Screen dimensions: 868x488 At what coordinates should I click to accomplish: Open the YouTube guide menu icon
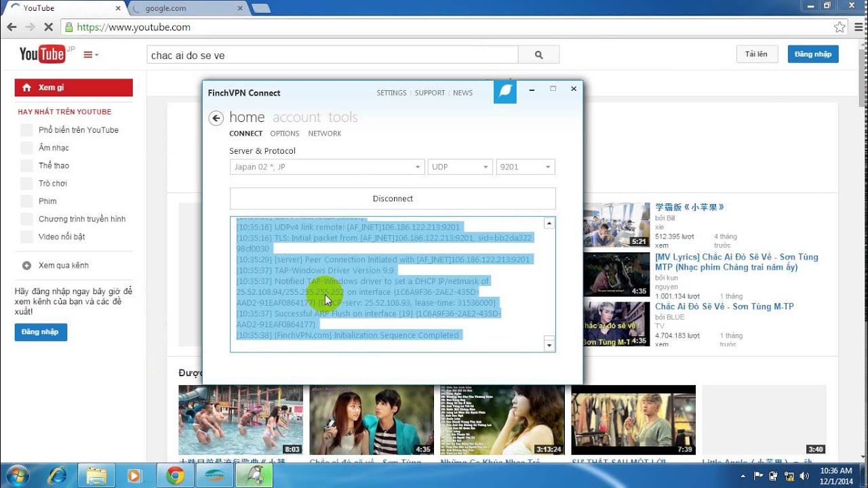(90, 55)
